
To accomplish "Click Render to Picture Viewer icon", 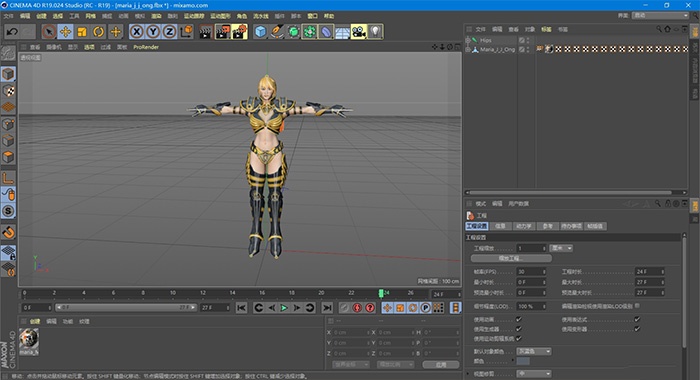I will (223, 32).
